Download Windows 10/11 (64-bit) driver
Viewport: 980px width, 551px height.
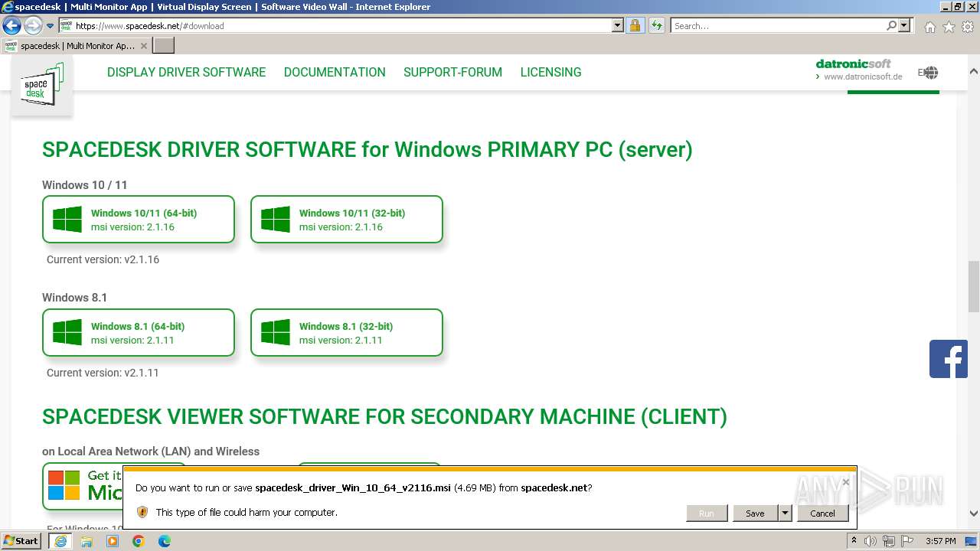[x=139, y=220]
